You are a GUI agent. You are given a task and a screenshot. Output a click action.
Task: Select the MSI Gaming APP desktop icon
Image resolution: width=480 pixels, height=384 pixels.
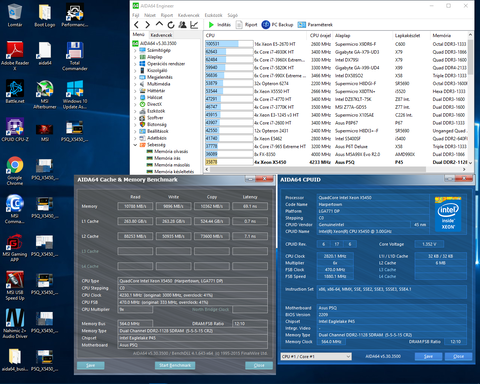[15, 247]
